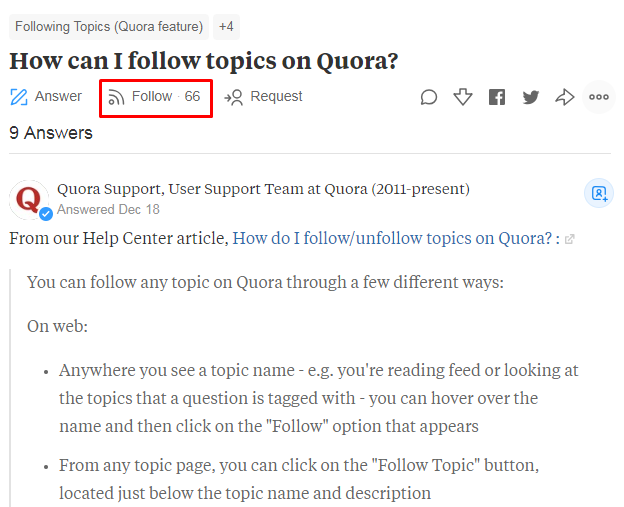
Task: Open the Answered Dec 18 timestamp
Action: pyautogui.click(x=108, y=210)
